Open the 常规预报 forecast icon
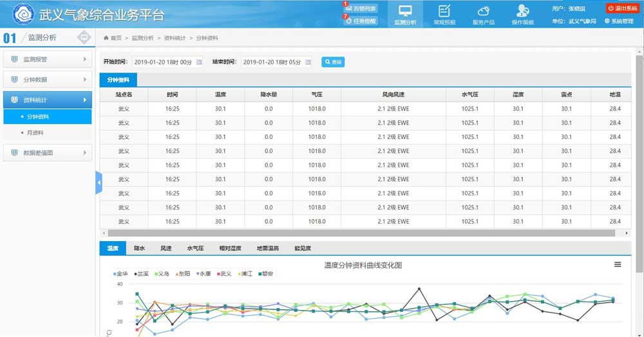Viewport: 644px width, 337px height. (x=444, y=11)
